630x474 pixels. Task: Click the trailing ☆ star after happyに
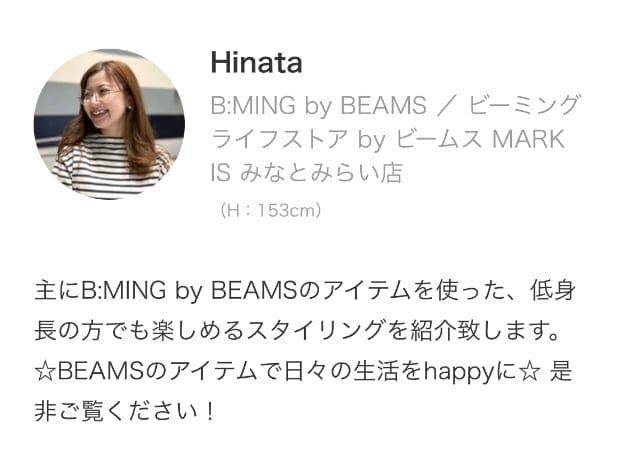528,372
